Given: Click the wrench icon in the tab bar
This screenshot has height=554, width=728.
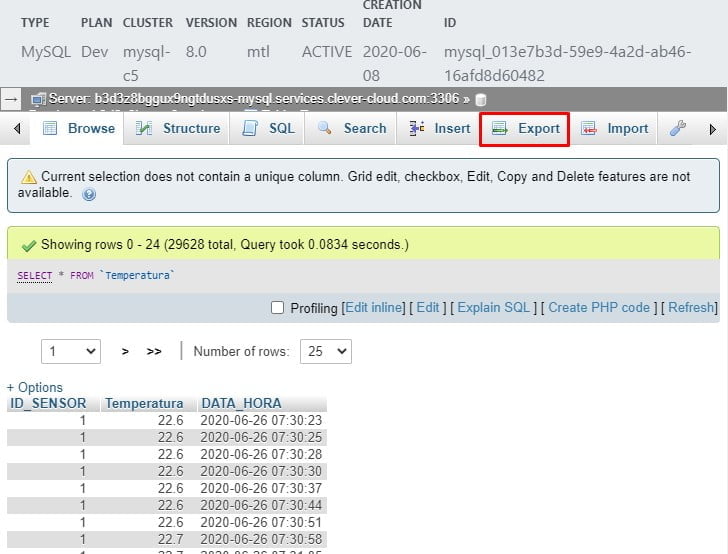Looking at the screenshot, I should [x=677, y=128].
